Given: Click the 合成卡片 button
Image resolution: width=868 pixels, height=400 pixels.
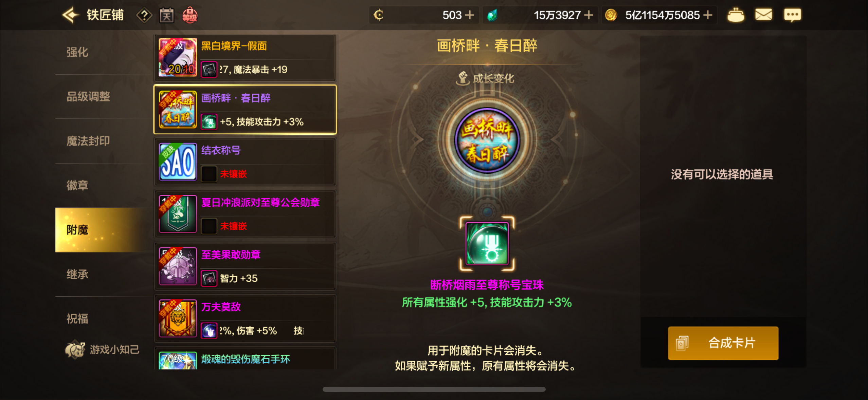Looking at the screenshot, I should click(x=723, y=343).
